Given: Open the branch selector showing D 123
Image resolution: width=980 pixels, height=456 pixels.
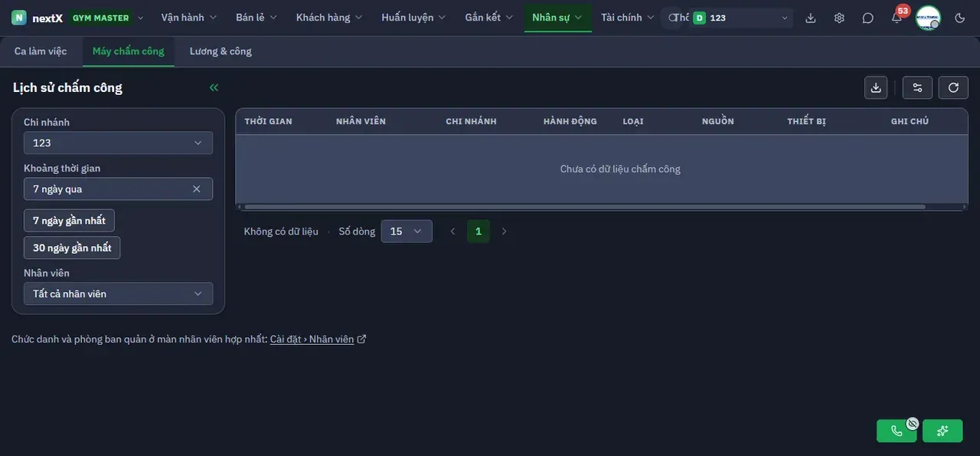Looking at the screenshot, I should [x=740, y=18].
